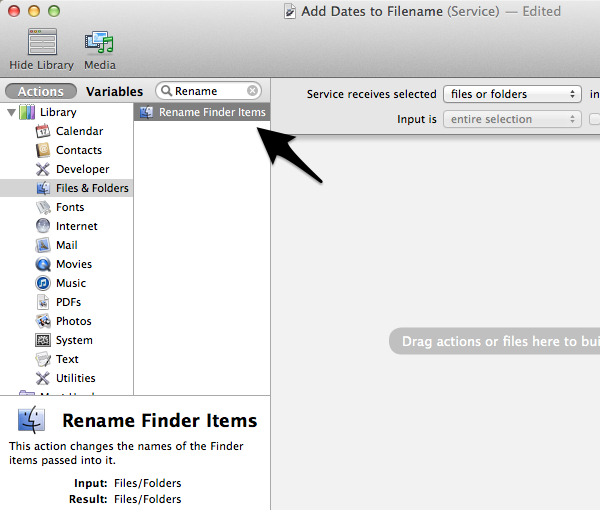
Task: Click the 'Rename Finder Items' description heading
Action: (x=160, y=420)
